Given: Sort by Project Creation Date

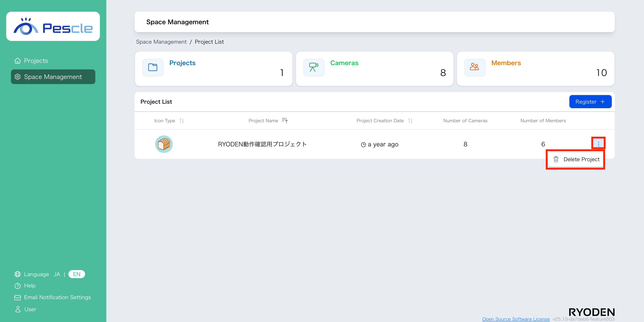Looking at the screenshot, I should 410,121.
